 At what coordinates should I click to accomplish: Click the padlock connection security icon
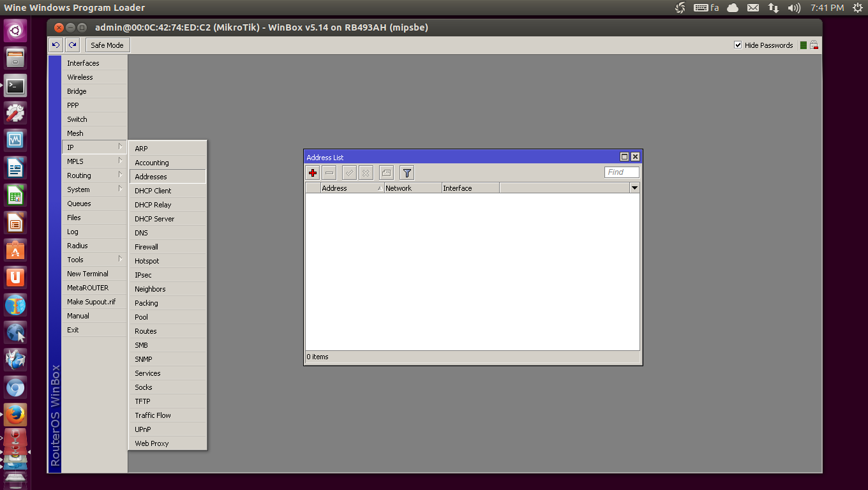tap(814, 45)
